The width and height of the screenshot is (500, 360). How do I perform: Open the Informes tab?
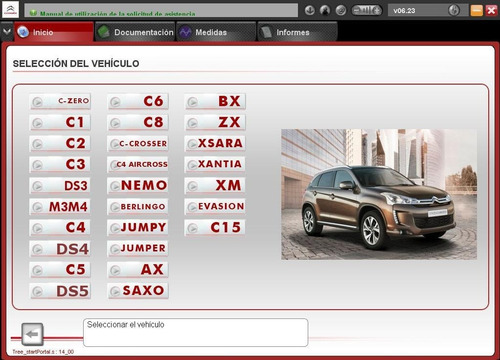pyautogui.click(x=297, y=32)
